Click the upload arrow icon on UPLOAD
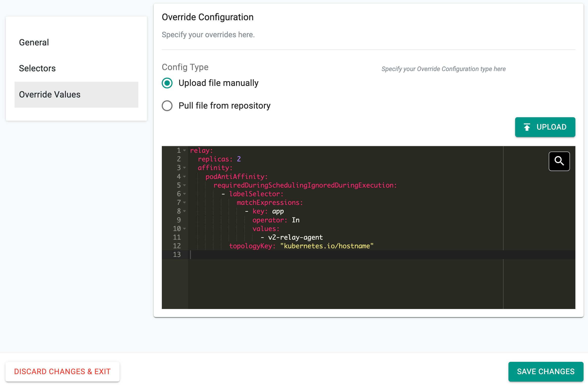 (527, 127)
